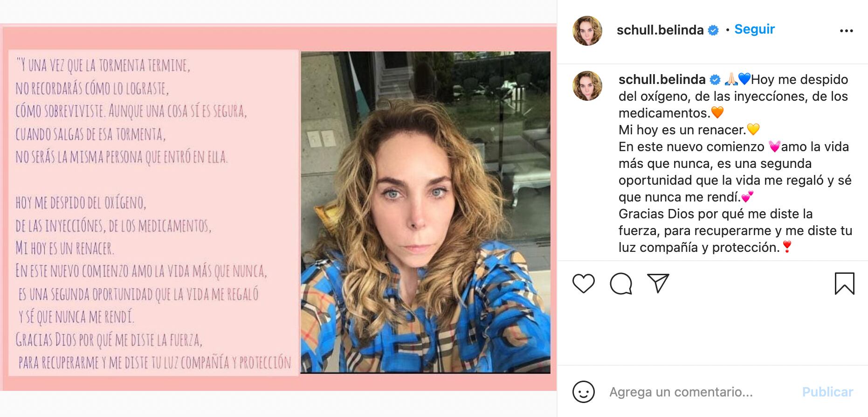Click the verified badge in the caption
This screenshot has width=868, height=417.
715,80
